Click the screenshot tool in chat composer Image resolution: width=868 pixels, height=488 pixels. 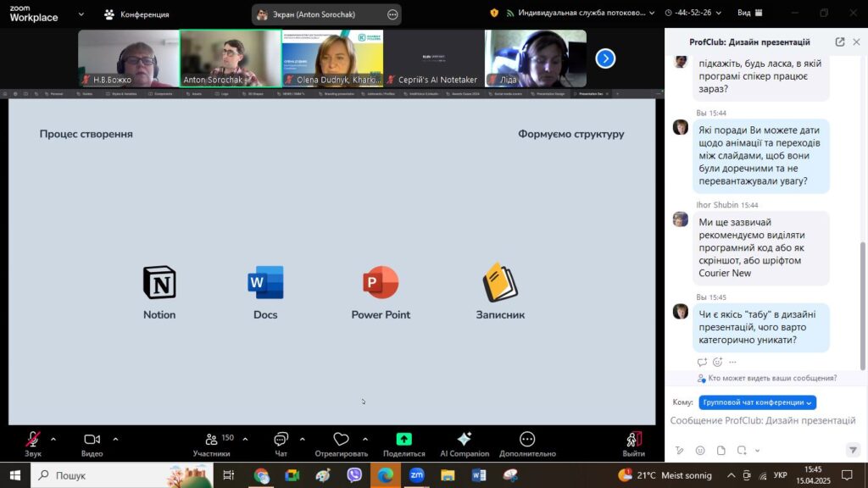(x=742, y=451)
